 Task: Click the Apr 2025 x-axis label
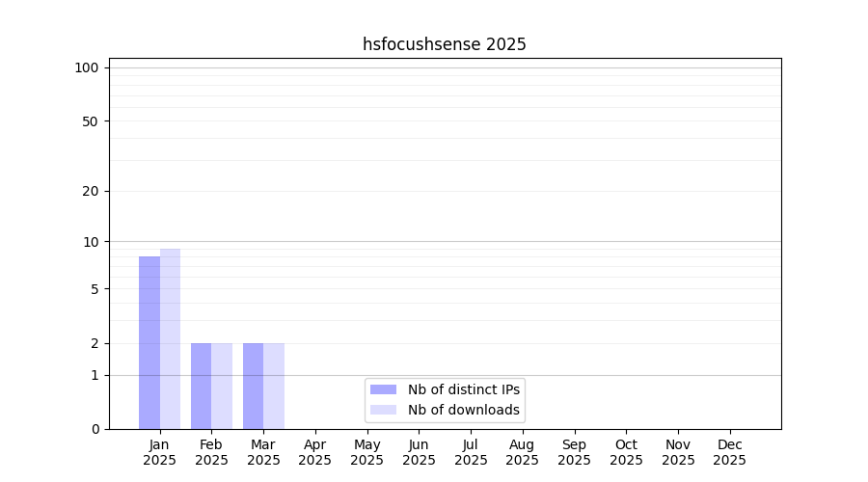click(315, 452)
